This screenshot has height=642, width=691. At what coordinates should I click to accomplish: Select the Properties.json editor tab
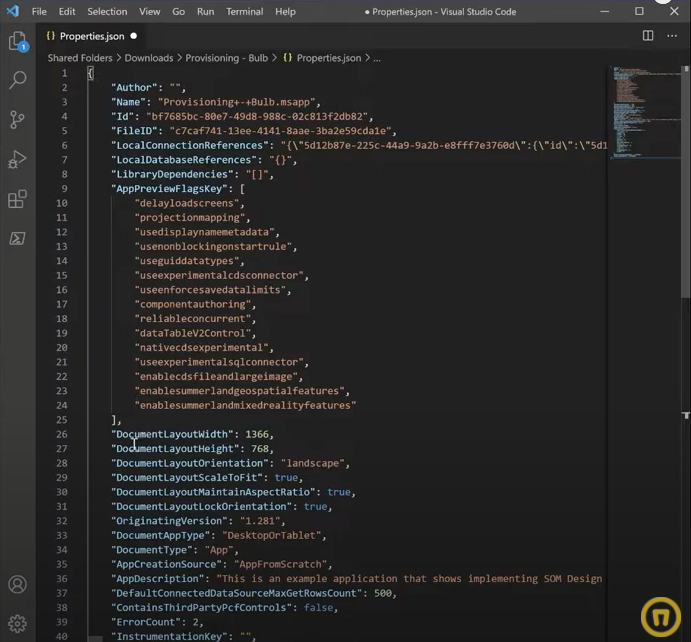tap(90, 36)
